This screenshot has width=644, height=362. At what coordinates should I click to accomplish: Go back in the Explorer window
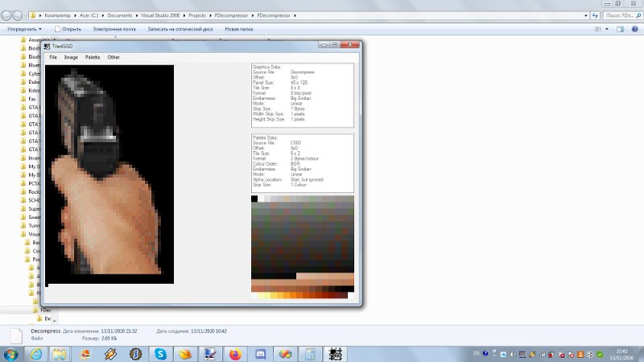point(6,15)
